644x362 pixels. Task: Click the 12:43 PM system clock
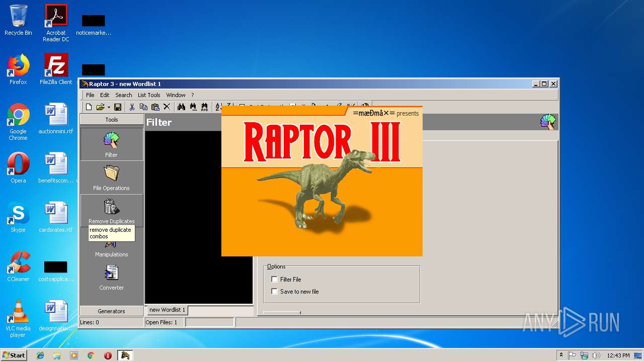coord(618,355)
